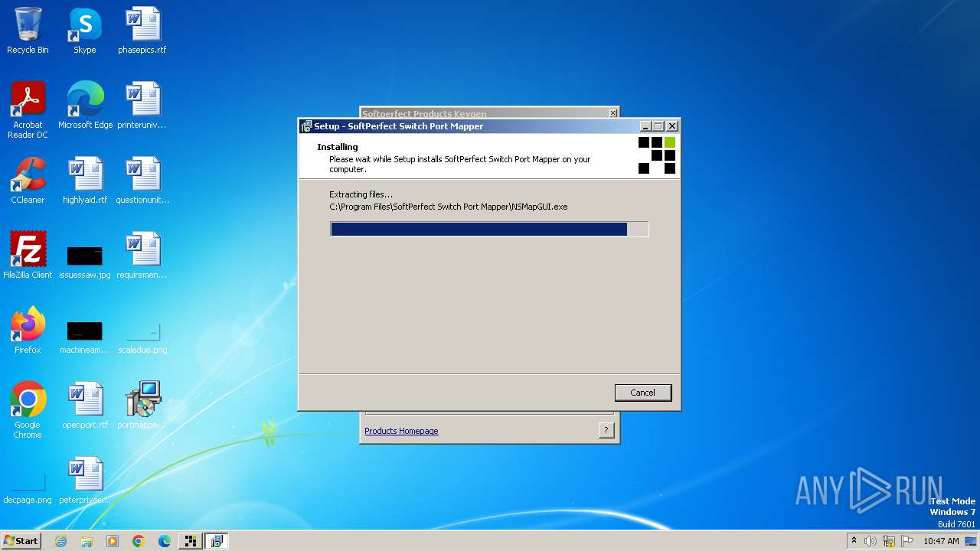Open Windows Explorer from taskbar

click(x=87, y=541)
